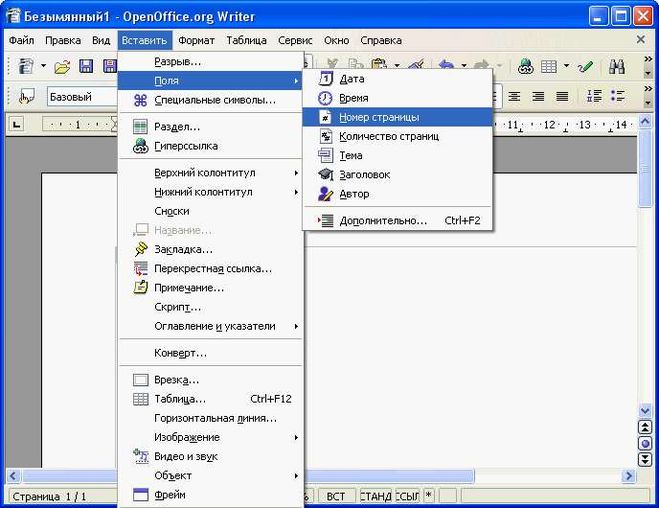
Task: Toggle ВСТ insert mode in status bar
Action: tap(336, 495)
